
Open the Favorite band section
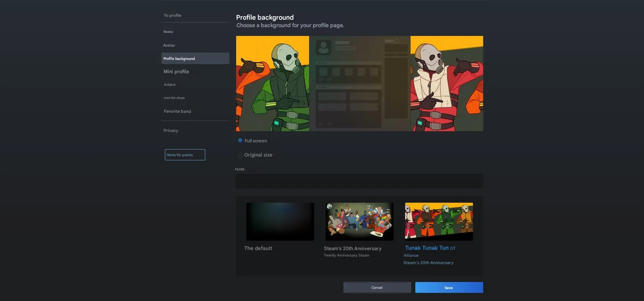(177, 111)
